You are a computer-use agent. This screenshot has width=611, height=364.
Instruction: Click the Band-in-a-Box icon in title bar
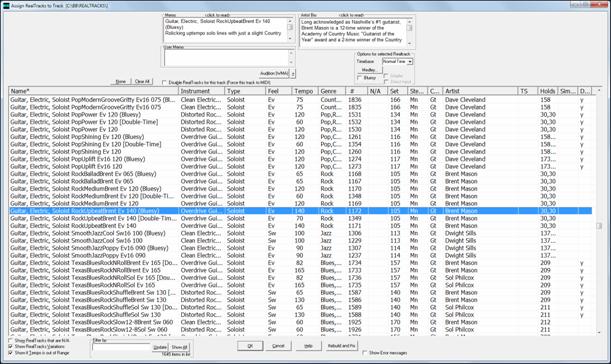tap(6, 5)
